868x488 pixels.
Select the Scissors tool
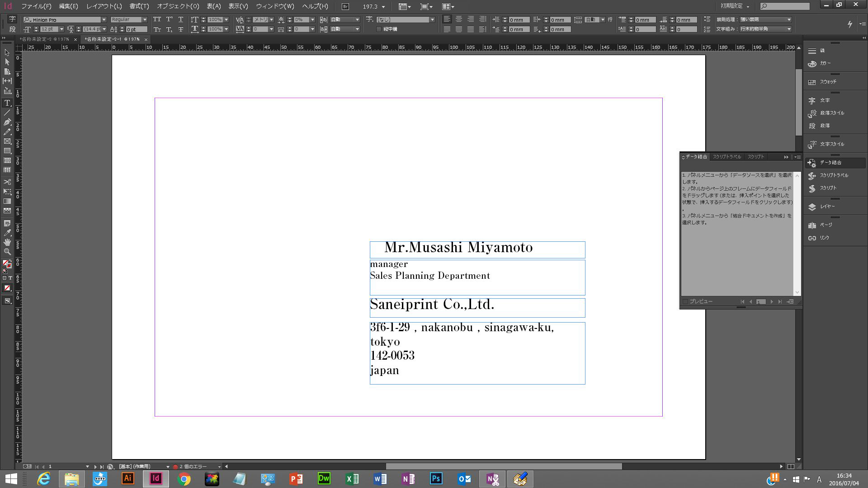click(x=7, y=182)
